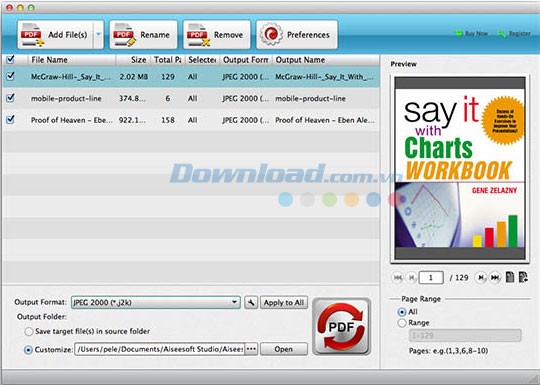Click the page with arrow icon in preview
This screenshot has height=385, width=540.
coord(523,277)
